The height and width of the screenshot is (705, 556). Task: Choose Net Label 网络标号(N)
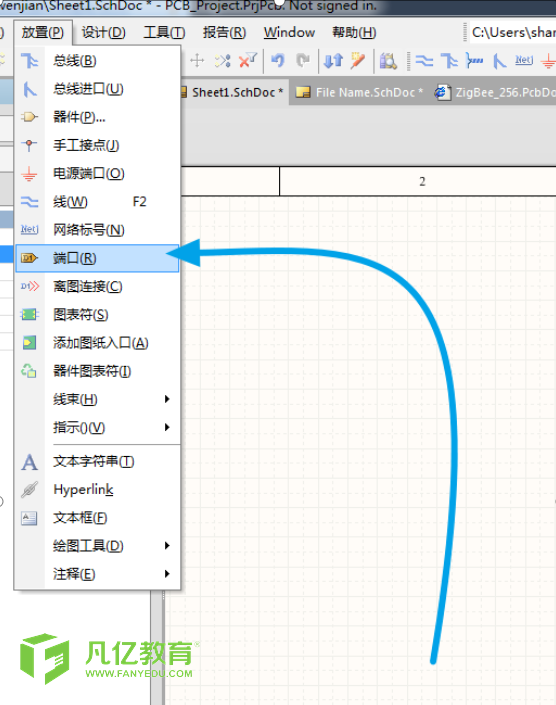point(97,230)
